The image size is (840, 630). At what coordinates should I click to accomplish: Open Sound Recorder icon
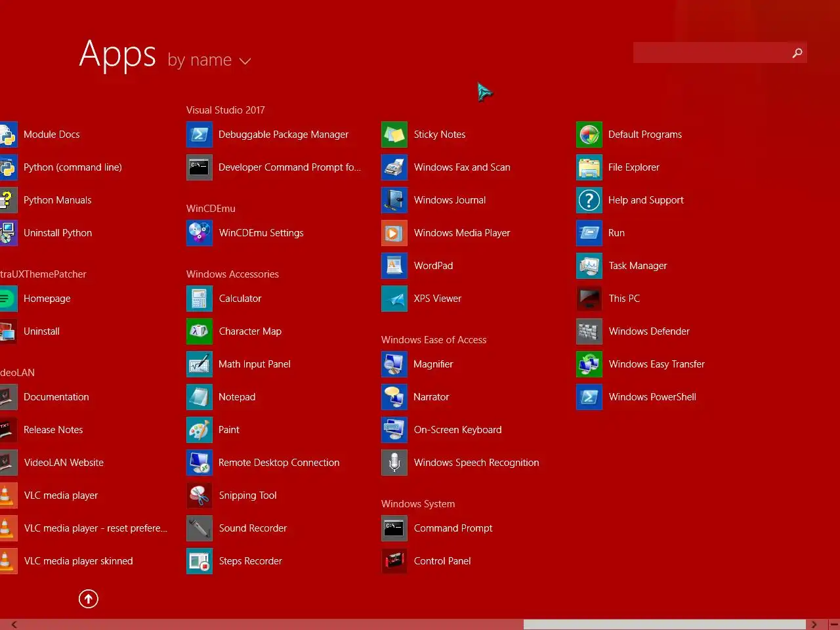tap(199, 528)
